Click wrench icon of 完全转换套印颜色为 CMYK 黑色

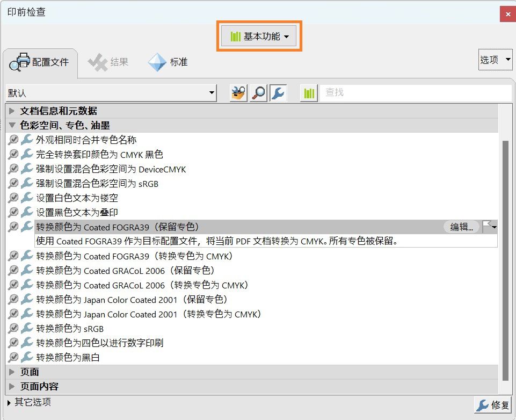point(27,154)
